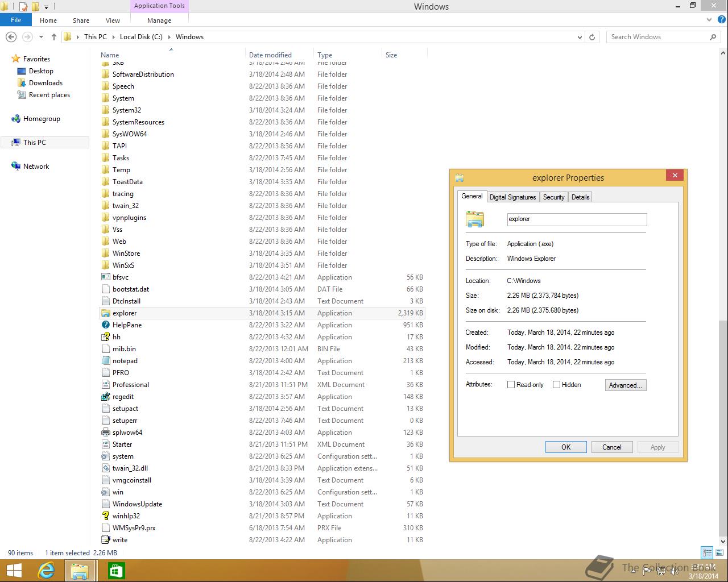Check the Hidden attribute checkbox
This screenshot has height=582, width=728.
[556, 385]
